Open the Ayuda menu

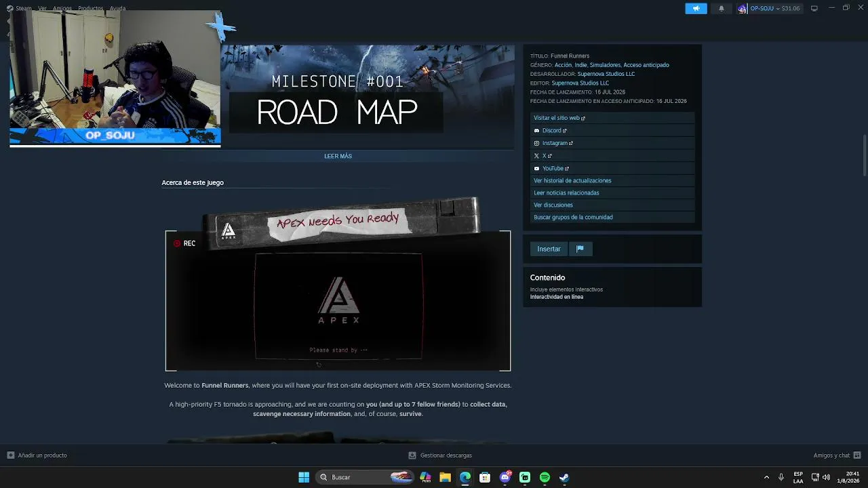[x=117, y=8]
